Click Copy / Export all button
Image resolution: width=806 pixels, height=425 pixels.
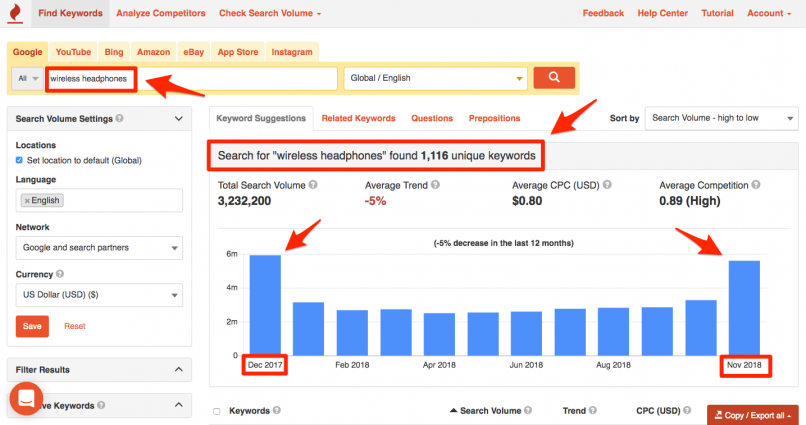(753, 415)
